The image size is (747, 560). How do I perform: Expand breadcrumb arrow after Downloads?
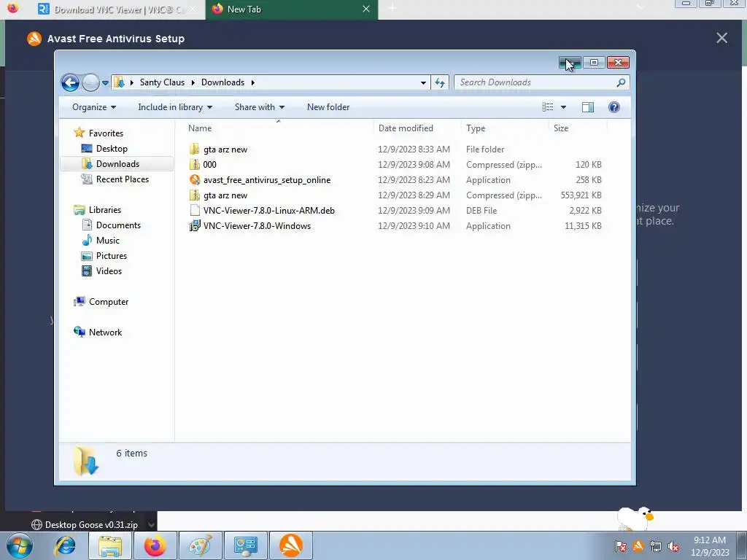pos(253,82)
